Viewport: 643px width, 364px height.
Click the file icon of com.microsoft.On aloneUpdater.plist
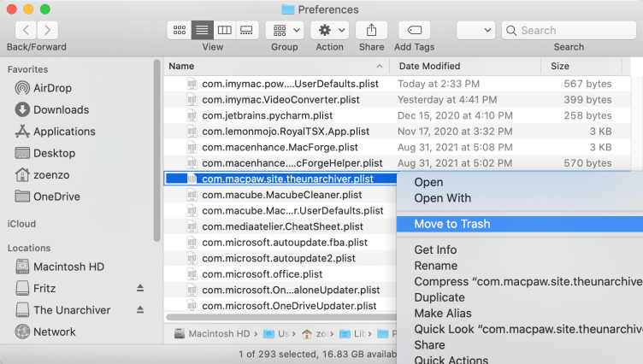(192, 291)
